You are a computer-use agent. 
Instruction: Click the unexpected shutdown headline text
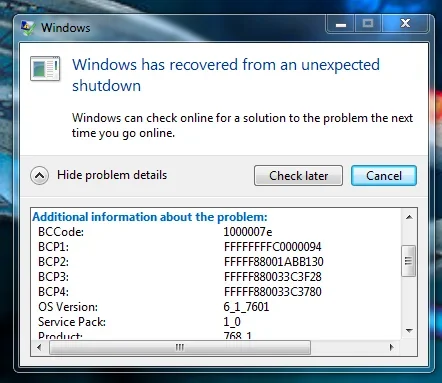226,75
